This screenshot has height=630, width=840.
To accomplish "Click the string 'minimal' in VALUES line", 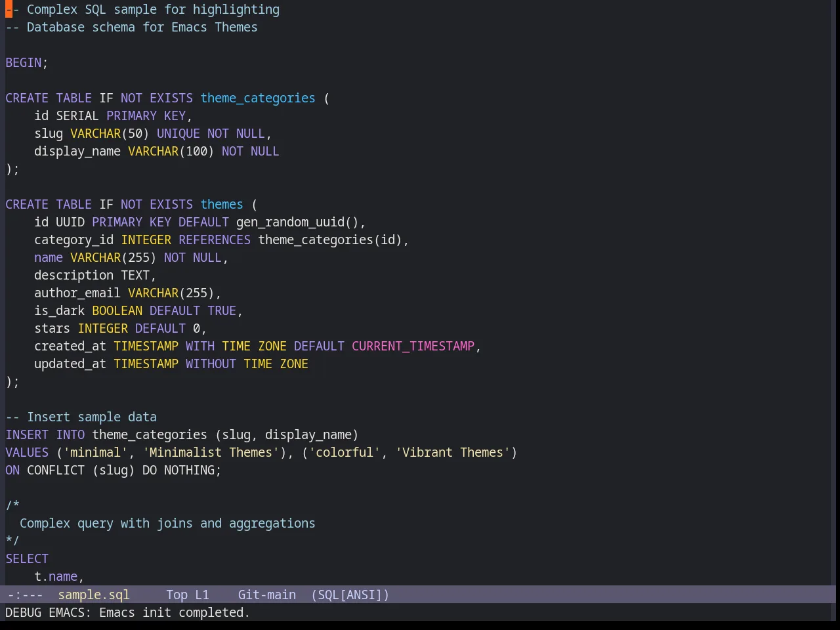I will 95,452.
